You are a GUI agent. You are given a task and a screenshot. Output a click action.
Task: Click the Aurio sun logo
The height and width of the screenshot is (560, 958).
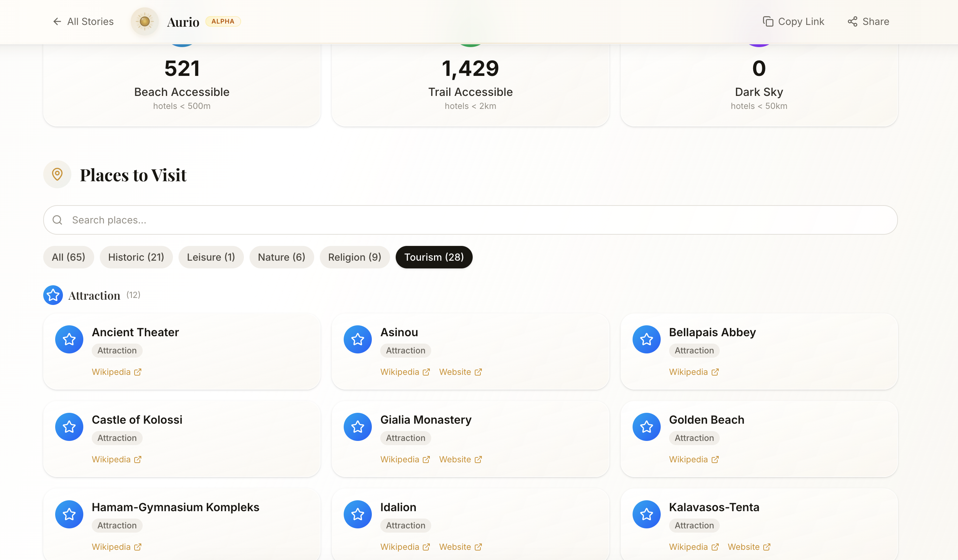coord(144,22)
